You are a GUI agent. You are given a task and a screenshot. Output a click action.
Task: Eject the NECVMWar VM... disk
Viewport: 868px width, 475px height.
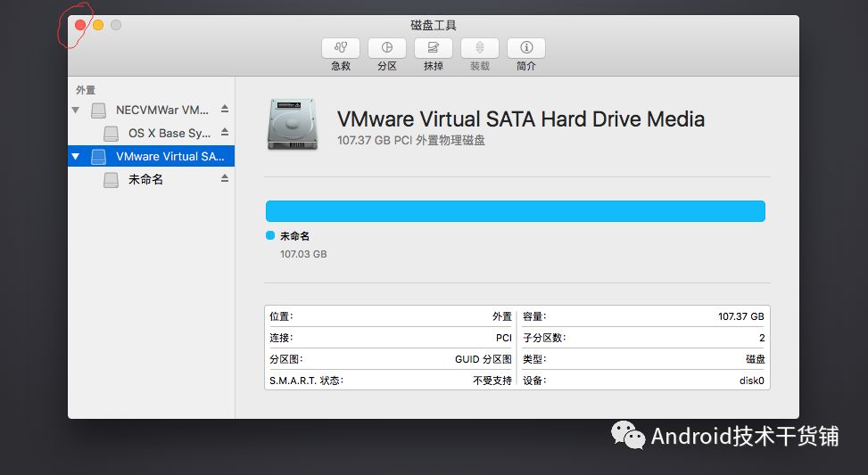click(225, 109)
